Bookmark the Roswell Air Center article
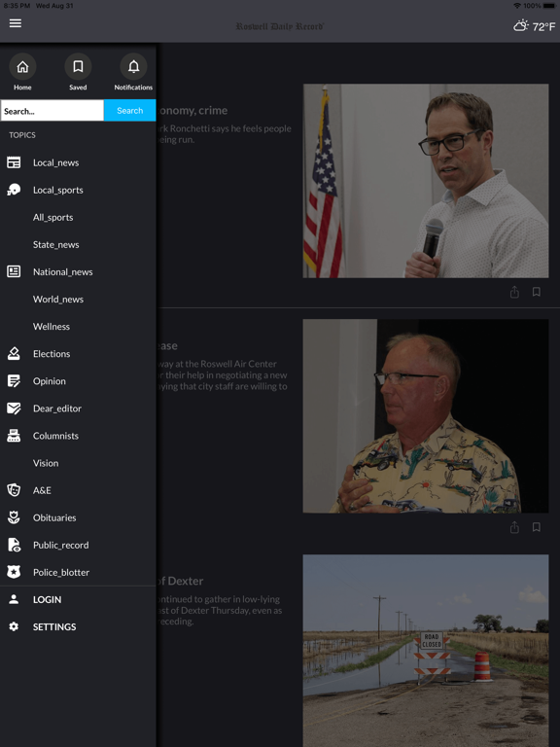The image size is (560, 747). [537, 527]
